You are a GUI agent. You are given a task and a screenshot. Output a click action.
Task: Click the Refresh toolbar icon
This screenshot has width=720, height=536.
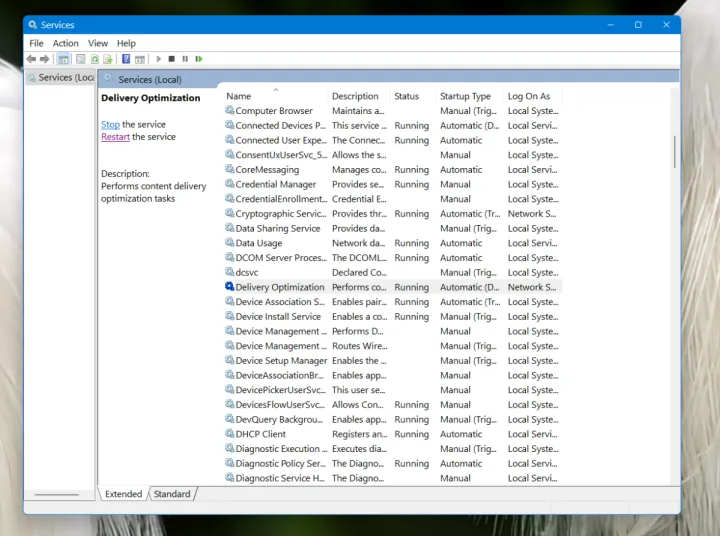(x=94, y=59)
